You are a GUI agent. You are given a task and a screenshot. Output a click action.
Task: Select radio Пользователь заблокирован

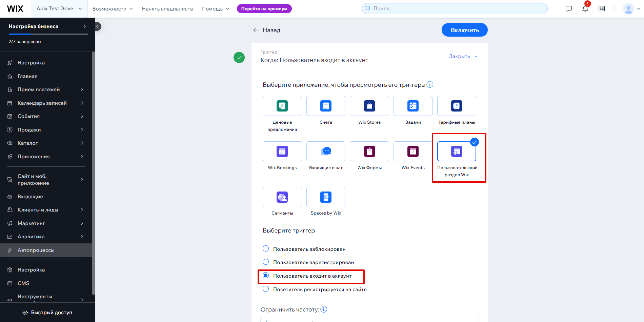click(x=266, y=249)
